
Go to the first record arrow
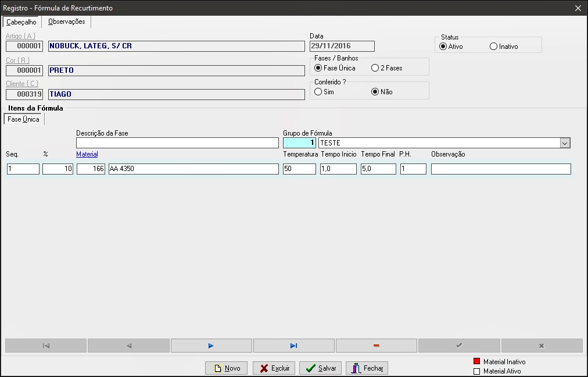tap(46, 346)
